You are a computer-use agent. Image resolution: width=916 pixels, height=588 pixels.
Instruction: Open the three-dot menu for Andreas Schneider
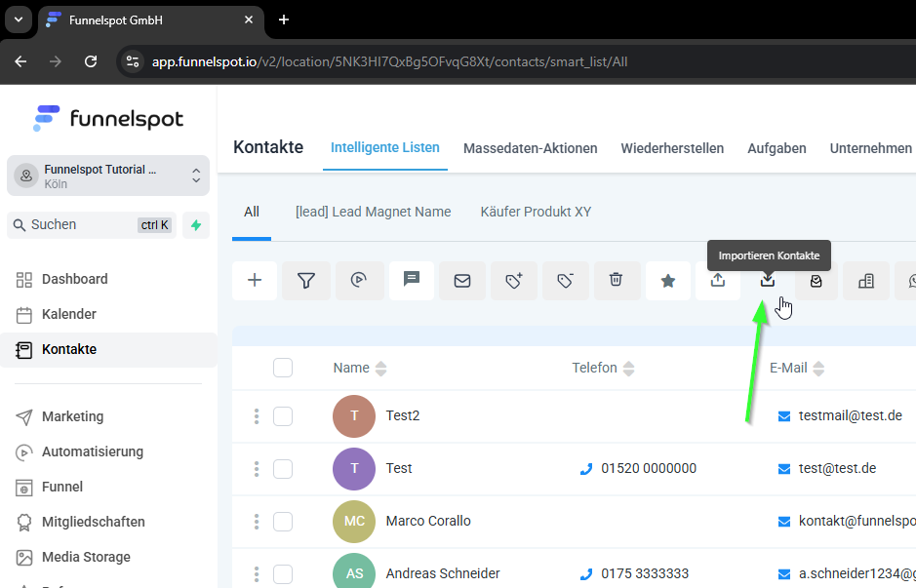pos(257,574)
